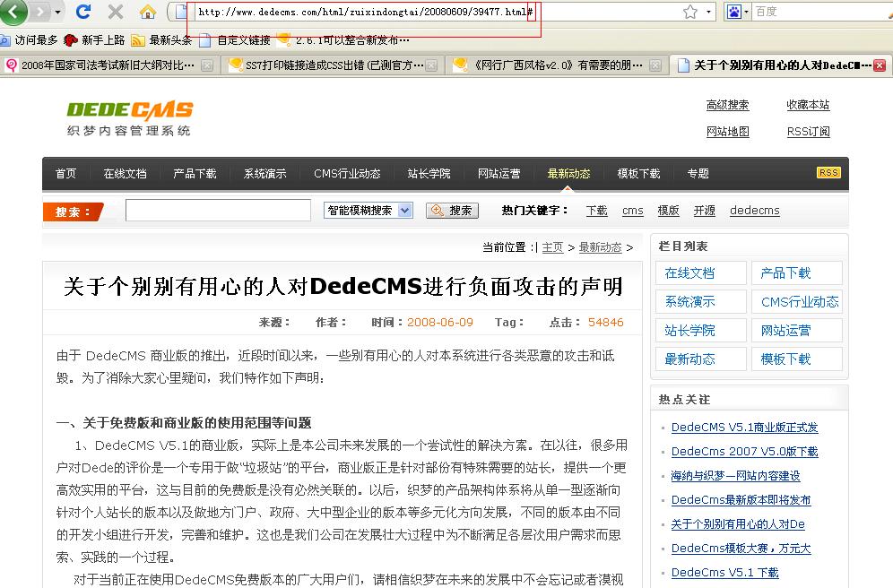Close the 2008年国家司法考试 tab
Viewport: 893px width, 588px height.
[x=207, y=65]
